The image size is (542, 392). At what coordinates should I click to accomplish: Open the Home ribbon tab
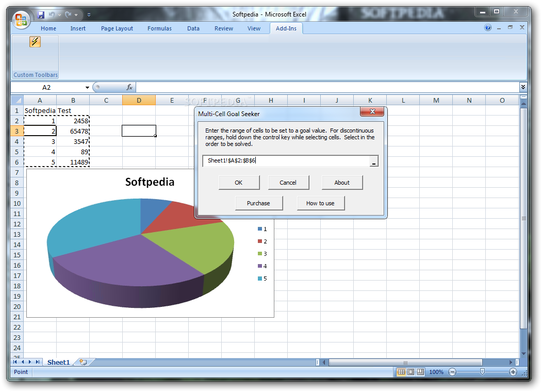48,28
